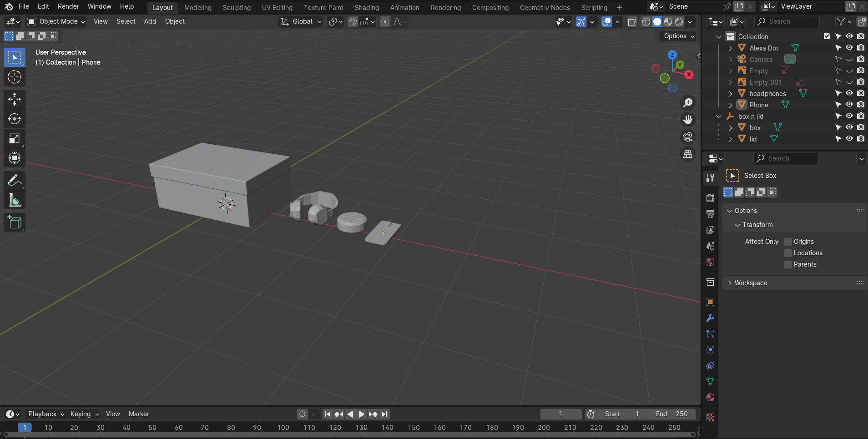Open the Render menu
868x439 pixels.
click(x=68, y=6)
